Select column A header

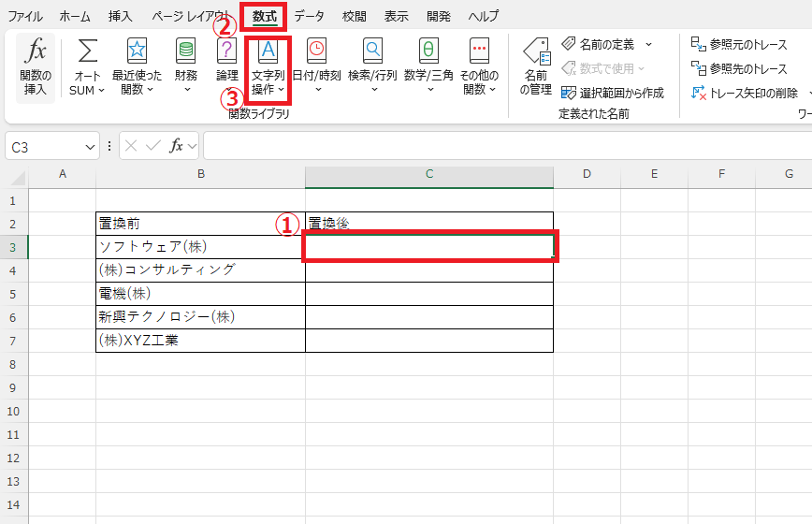[x=62, y=174]
